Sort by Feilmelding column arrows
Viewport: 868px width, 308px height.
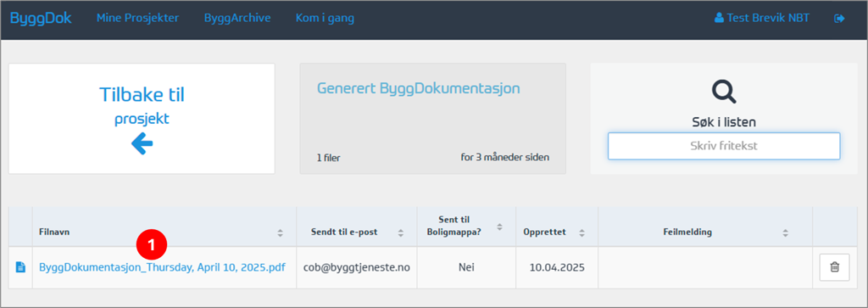tap(785, 232)
